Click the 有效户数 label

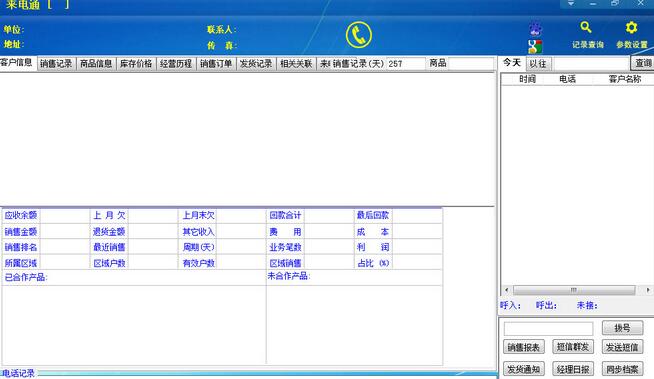pyautogui.click(x=199, y=263)
